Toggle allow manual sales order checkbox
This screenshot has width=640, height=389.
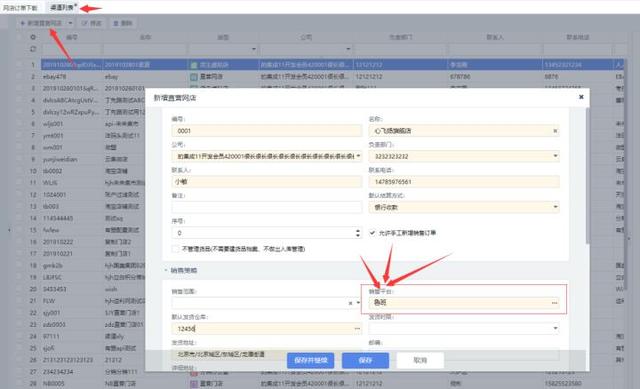pyautogui.click(x=372, y=233)
